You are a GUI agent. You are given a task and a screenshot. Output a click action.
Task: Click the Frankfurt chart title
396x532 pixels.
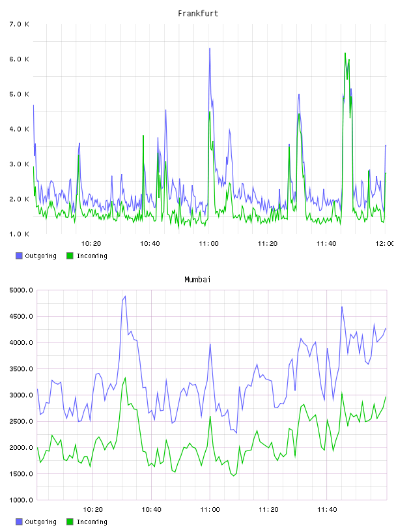[198, 14]
